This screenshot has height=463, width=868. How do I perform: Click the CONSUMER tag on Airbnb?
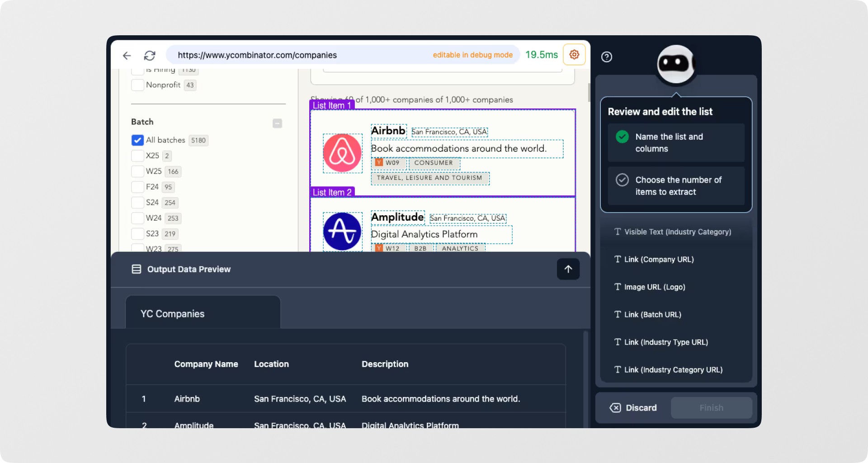coord(434,163)
